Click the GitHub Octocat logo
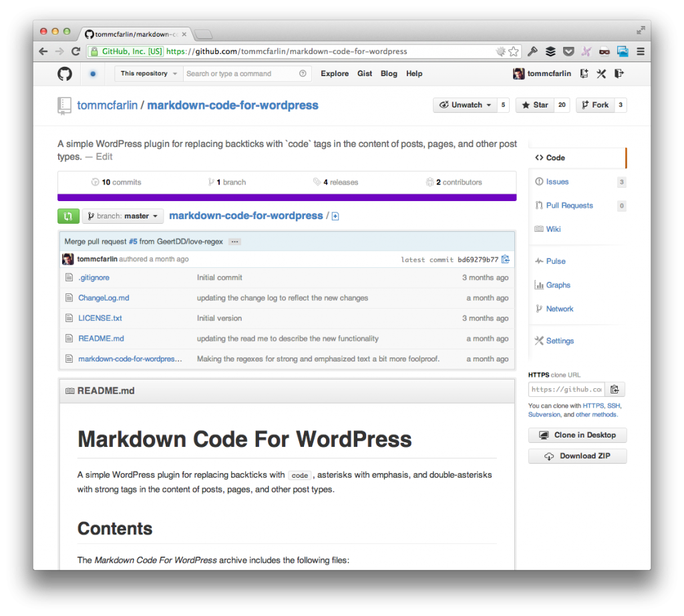Image resolution: width=684 pixels, height=616 pixels. (x=65, y=73)
